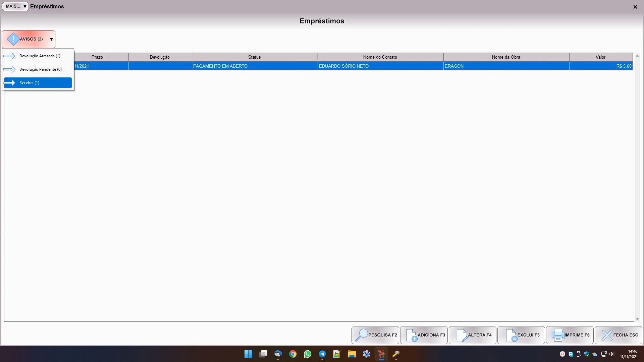644x362 pixels.
Task: Click the X icon on Fecha ESC
Action: pos(606,335)
